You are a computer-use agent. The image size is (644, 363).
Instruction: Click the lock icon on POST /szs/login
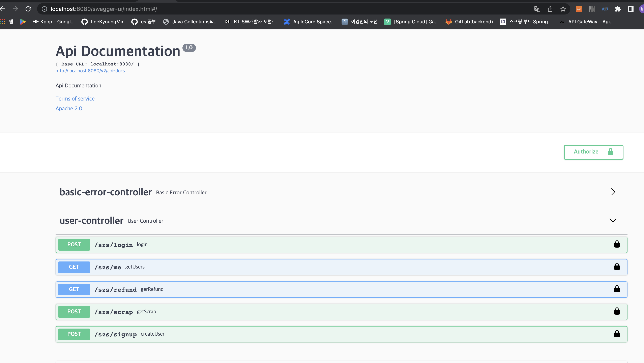click(617, 244)
